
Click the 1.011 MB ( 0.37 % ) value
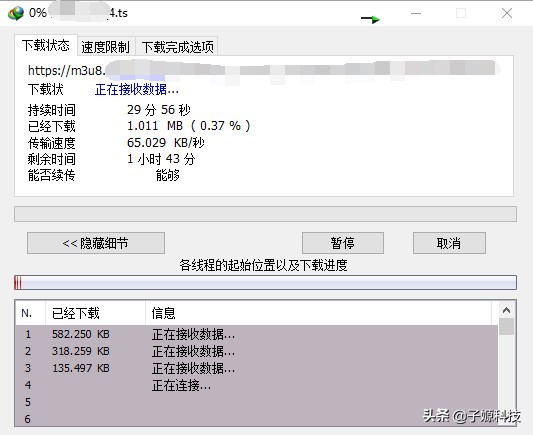(x=189, y=126)
